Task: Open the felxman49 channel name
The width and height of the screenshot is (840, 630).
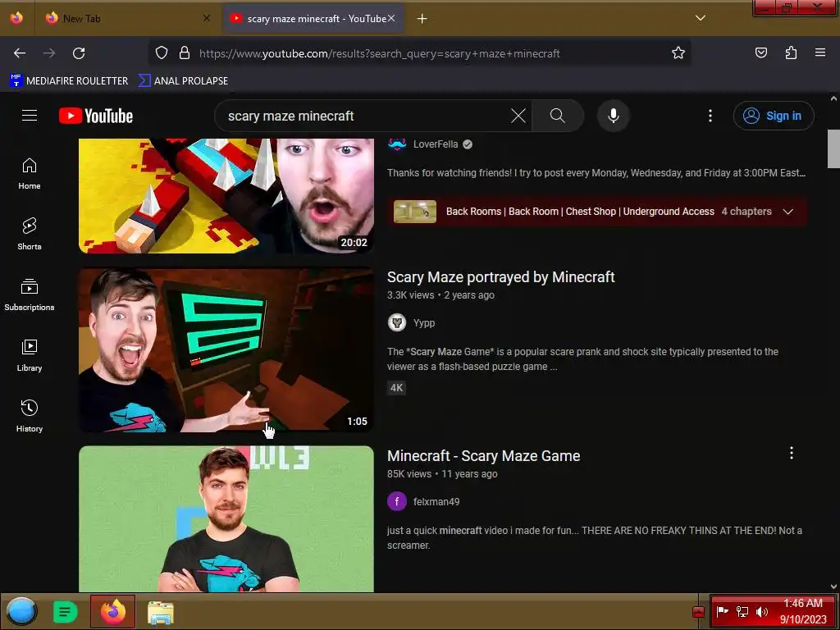Action: click(436, 502)
